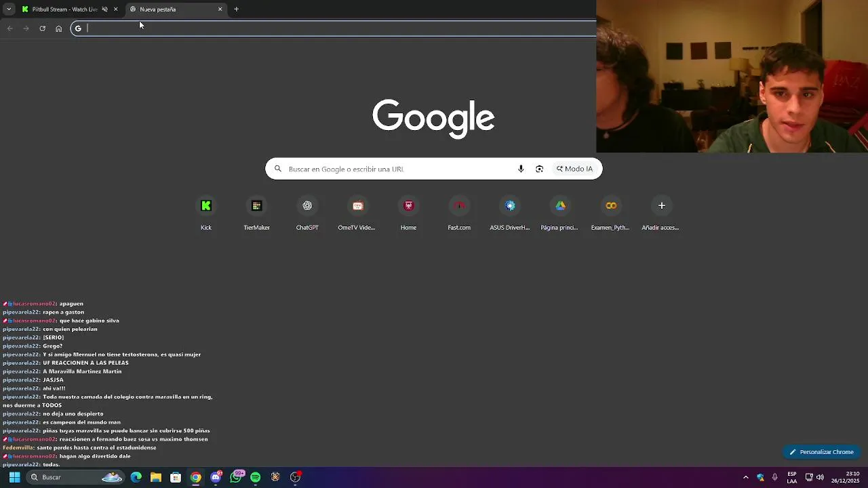Open Microsoft Edge from the taskbar
This screenshot has height=488, width=868.
click(x=136, y=477)
